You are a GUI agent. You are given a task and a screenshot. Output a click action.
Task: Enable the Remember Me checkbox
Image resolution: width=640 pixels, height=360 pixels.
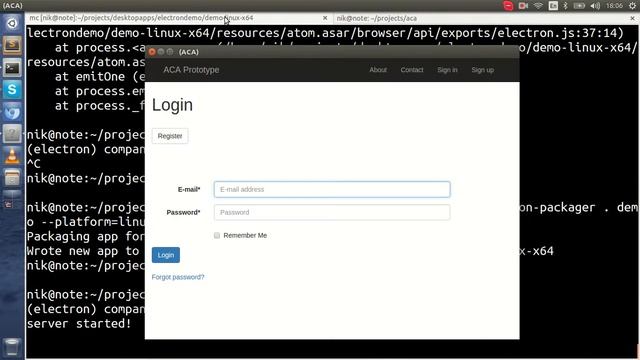point(217,236)
